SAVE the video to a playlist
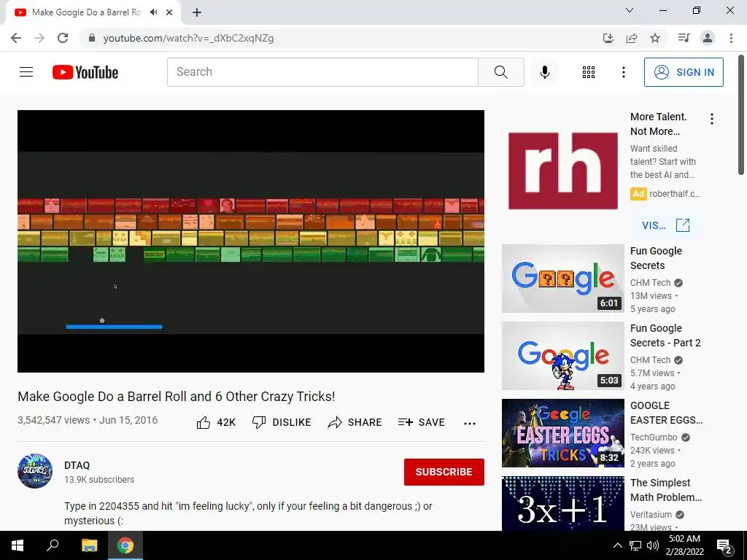Viewport: 747px width, 560px height. (x=422, y=422)
